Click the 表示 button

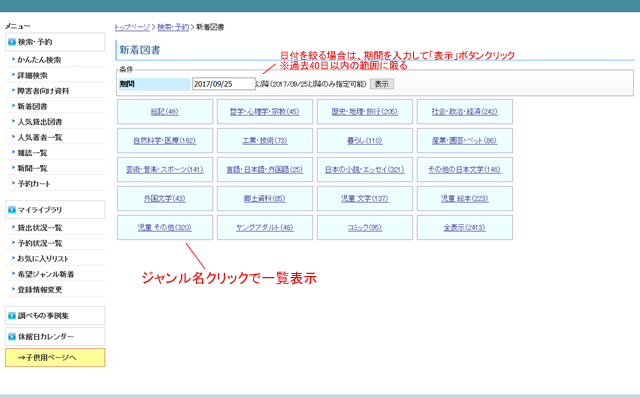click(x=382, y=84)
